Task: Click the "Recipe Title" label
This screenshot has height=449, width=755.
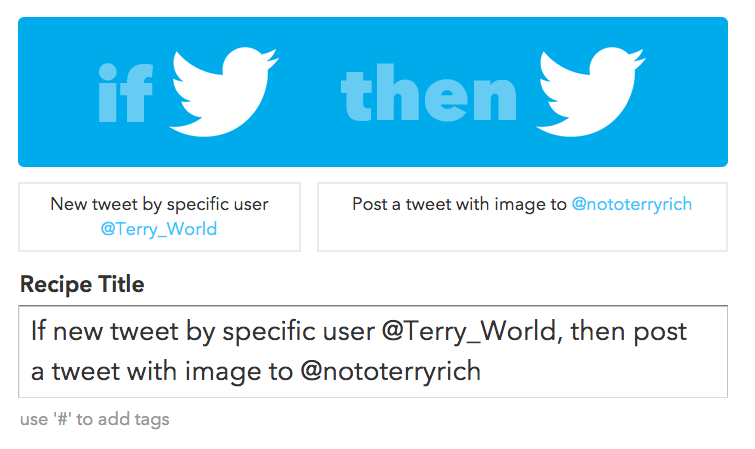Action: click(x=82, y=284)
